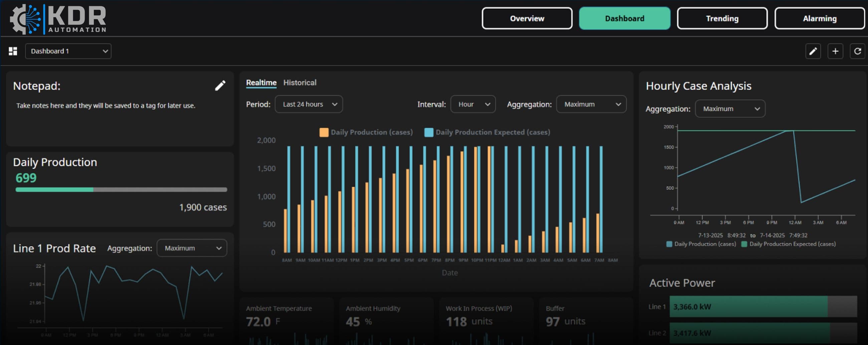Click the Hourly Case Analysis title
Image resolution: width=868 pixels, height=345 pixels.
[698, 86]
